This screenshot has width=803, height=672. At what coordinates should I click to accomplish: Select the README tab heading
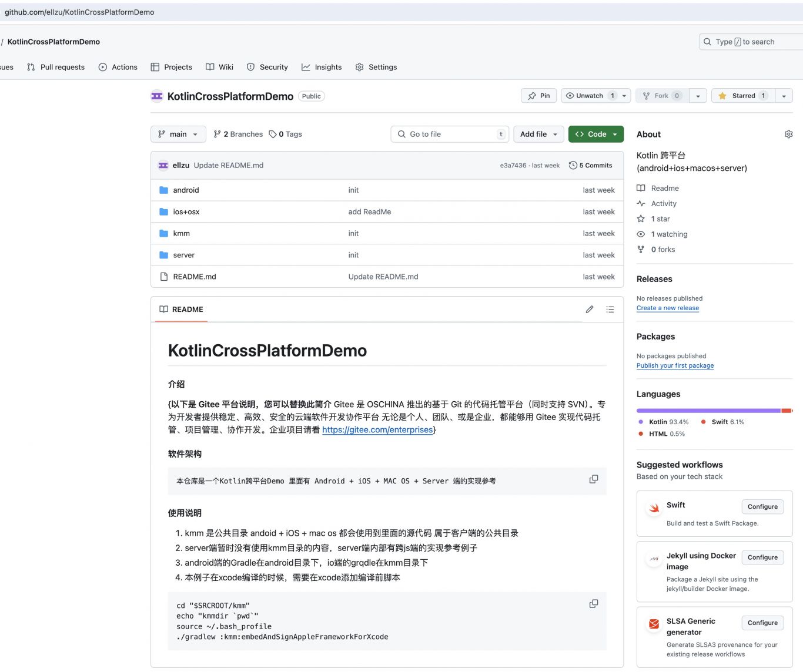coord(182,310)
